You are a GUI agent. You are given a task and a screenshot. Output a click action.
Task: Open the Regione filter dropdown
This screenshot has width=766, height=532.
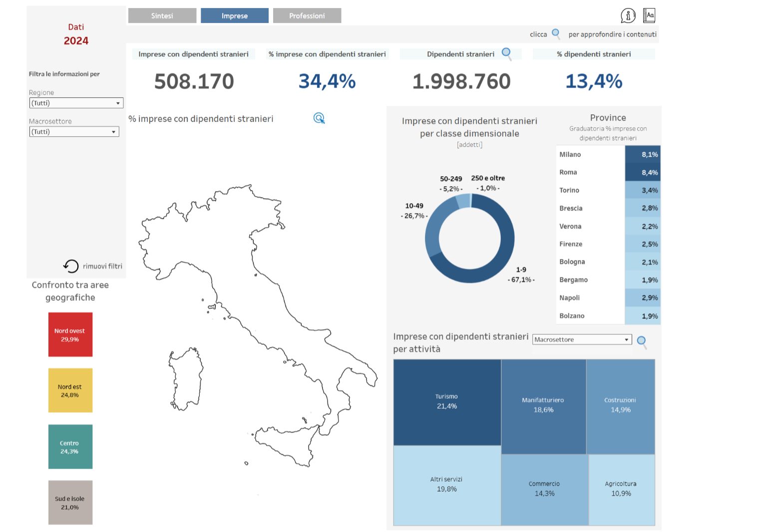[76, 103]
